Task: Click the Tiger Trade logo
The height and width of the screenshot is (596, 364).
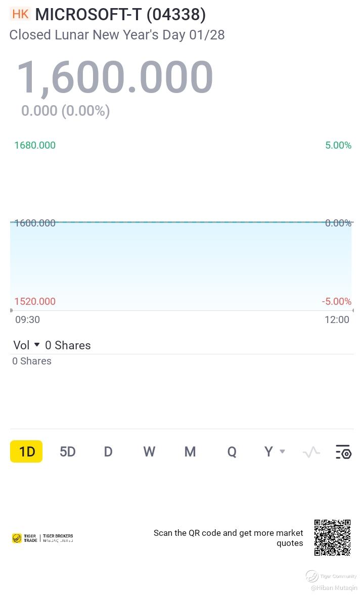Action: click(x=24, y=538)
